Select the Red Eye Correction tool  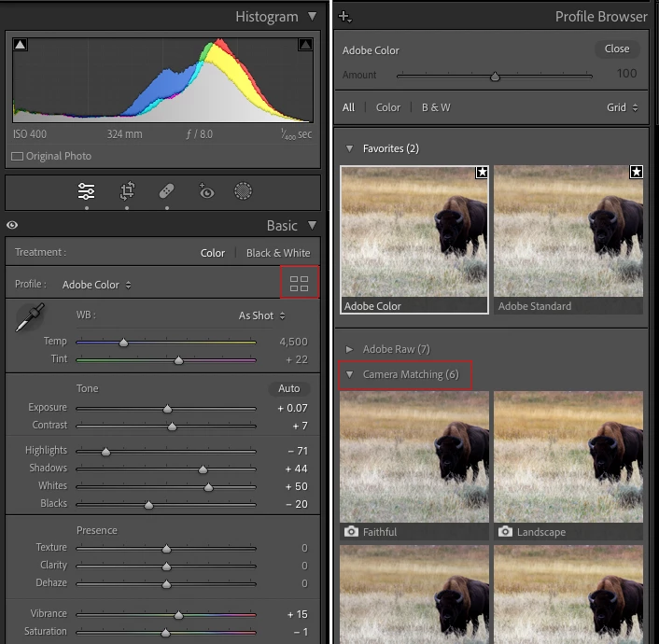pos(206,190)
